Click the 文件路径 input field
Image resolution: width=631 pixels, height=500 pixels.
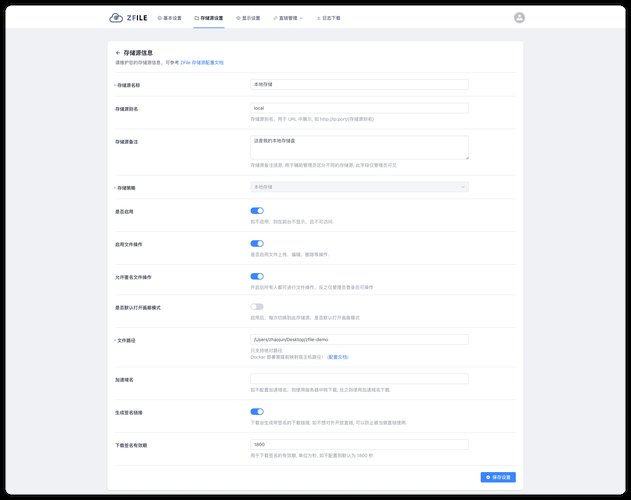pos(359,339)
